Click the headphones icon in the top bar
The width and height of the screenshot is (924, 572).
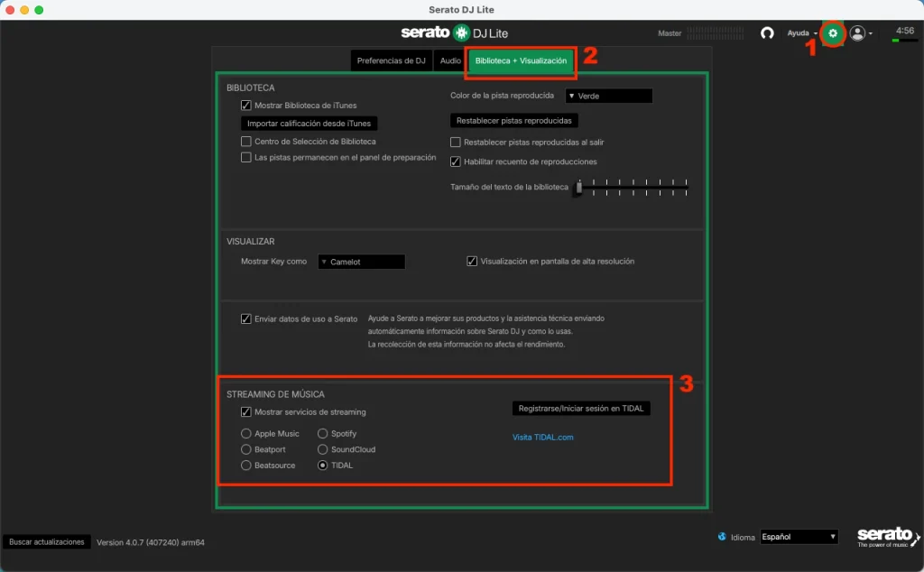pos(767,33)
